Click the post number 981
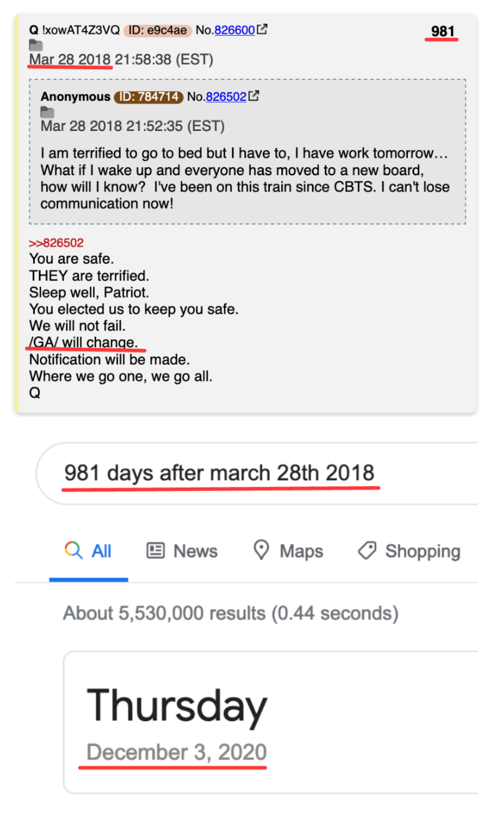This screenshot has width=504, height=822. click(x=443, y=31)
